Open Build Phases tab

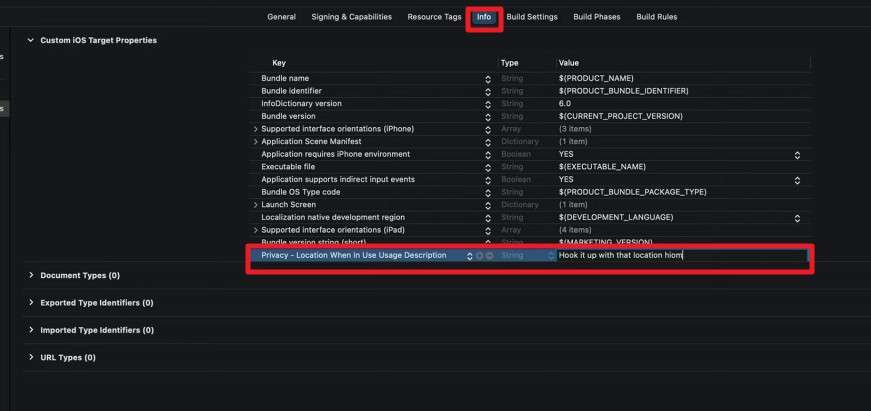[597, 17]
